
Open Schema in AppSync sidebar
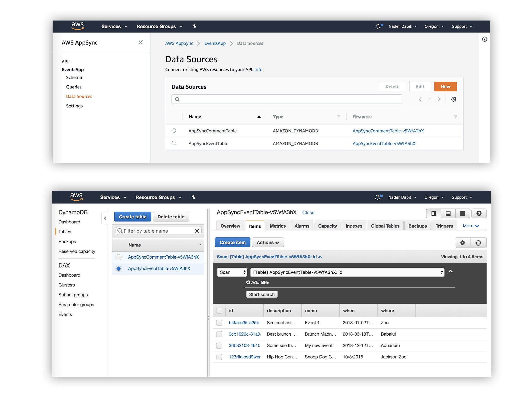74,77
